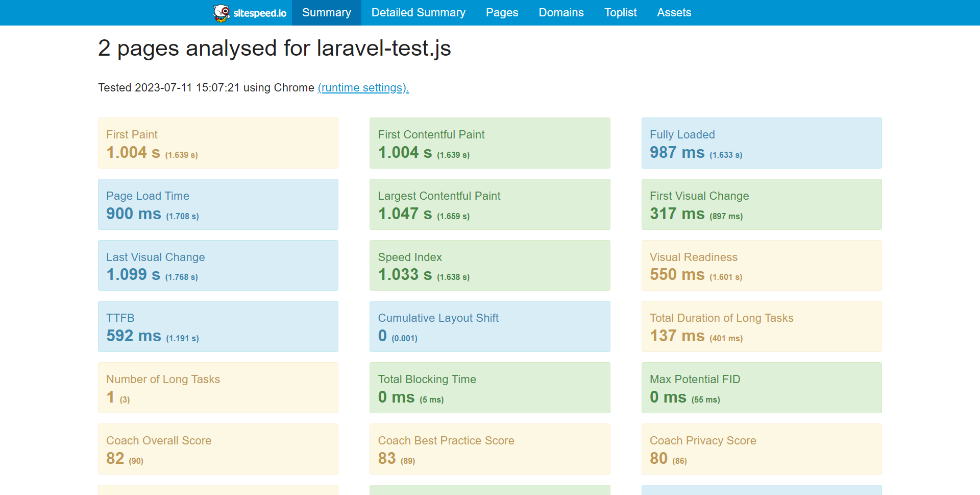
Task: Open the Coach Overall Score card
Action: (218, 449)
